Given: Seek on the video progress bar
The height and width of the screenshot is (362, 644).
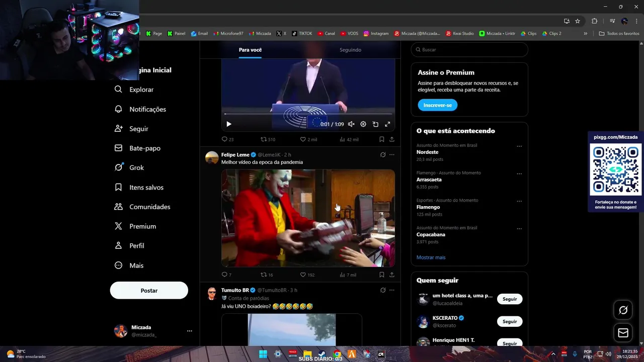Looking at the screenshot, I should [308, 114].
